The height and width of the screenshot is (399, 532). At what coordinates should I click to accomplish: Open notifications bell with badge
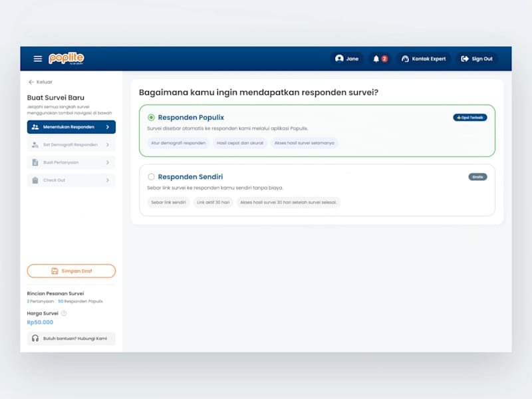pos(380,59)
